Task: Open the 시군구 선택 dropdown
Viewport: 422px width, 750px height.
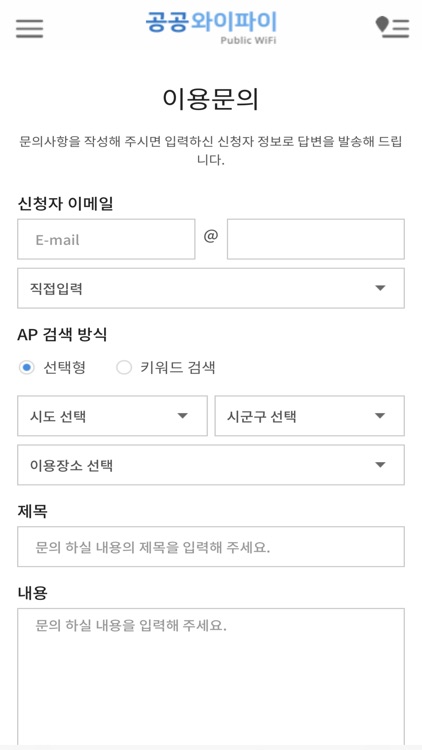Action: [310, 416]
